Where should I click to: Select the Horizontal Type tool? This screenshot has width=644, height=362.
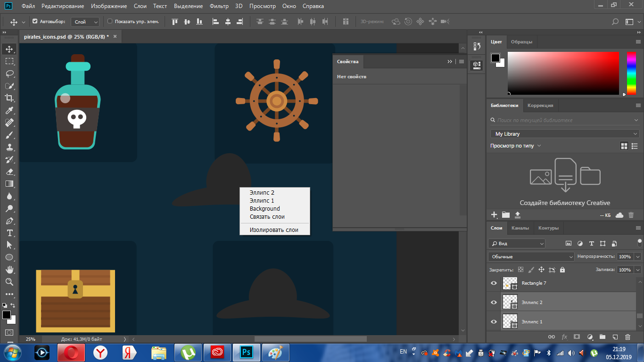point(9,233)
